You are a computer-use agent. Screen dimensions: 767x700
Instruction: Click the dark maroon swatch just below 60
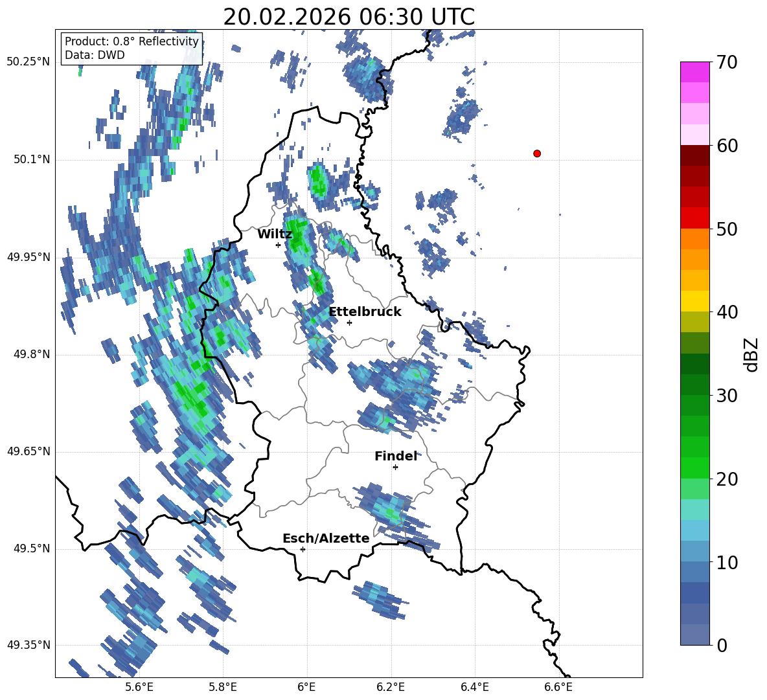pos(695,155)
